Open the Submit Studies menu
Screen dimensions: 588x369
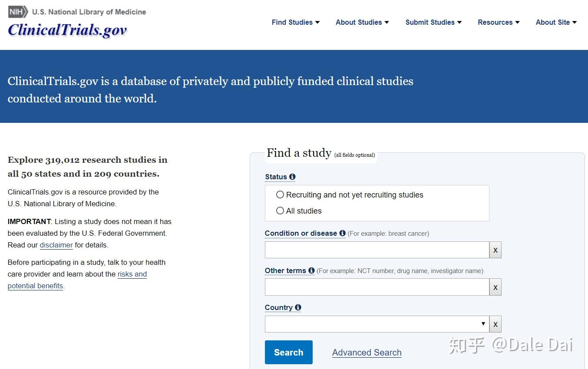coord(433,22)
